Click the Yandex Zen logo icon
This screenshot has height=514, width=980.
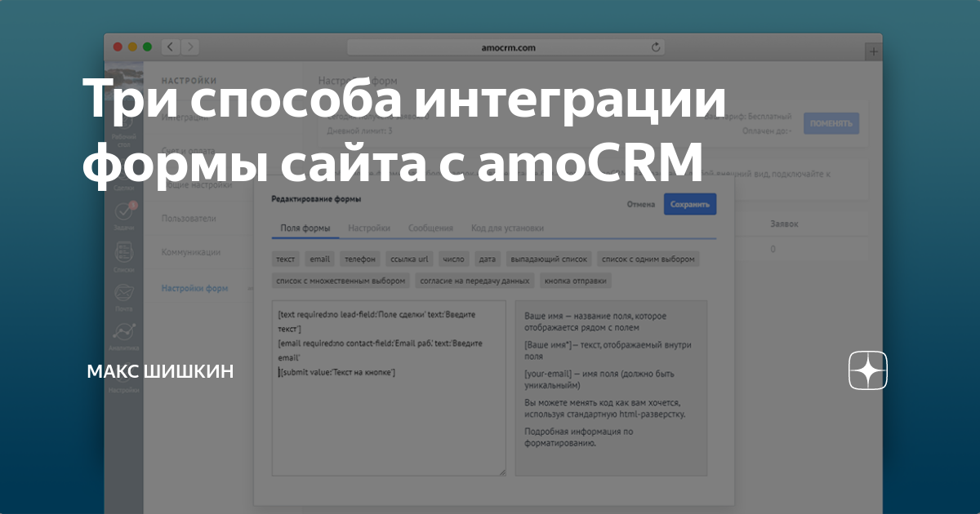coord(868,371)
